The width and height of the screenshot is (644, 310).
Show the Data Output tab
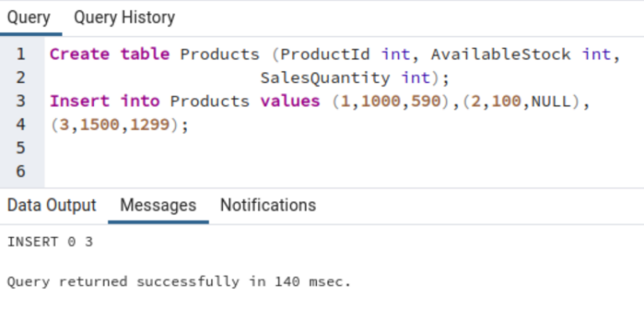pos(52,205)
